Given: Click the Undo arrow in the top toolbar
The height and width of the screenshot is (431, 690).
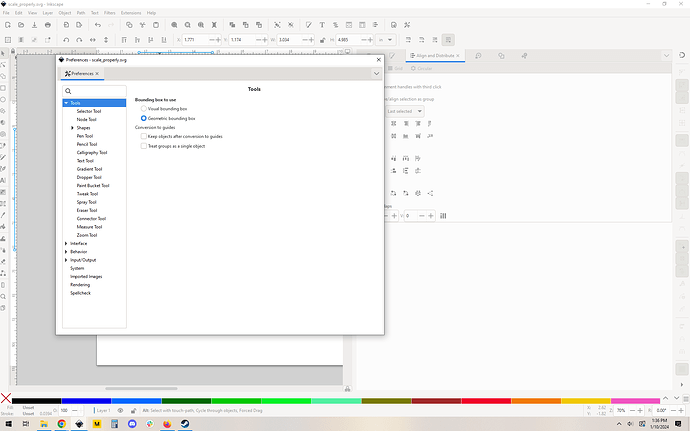Looking at the screenshot, I should click(x=98, y=25).
